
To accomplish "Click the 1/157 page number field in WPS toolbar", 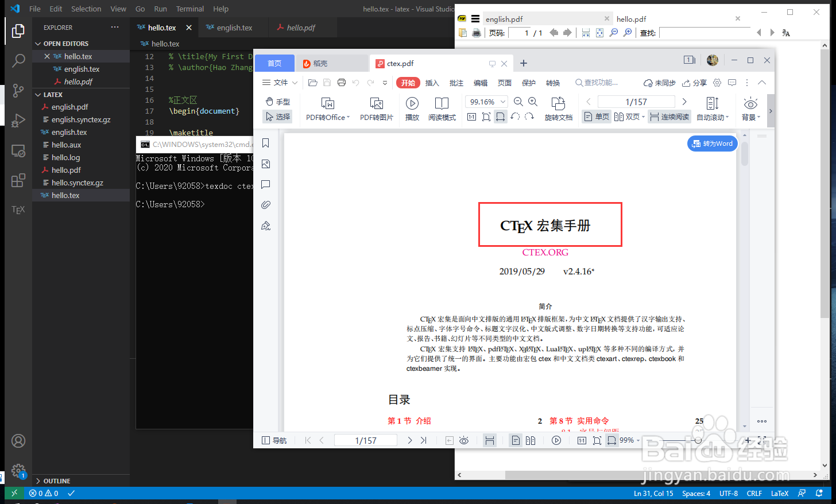I will click(x=636, y=102).
